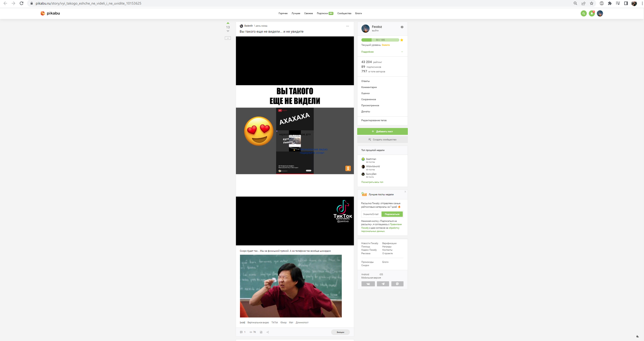Image resolution: width=644 pixels, height=341 pixels.
Task: Click the green search icon in header
Action: (x=584, y=14)
